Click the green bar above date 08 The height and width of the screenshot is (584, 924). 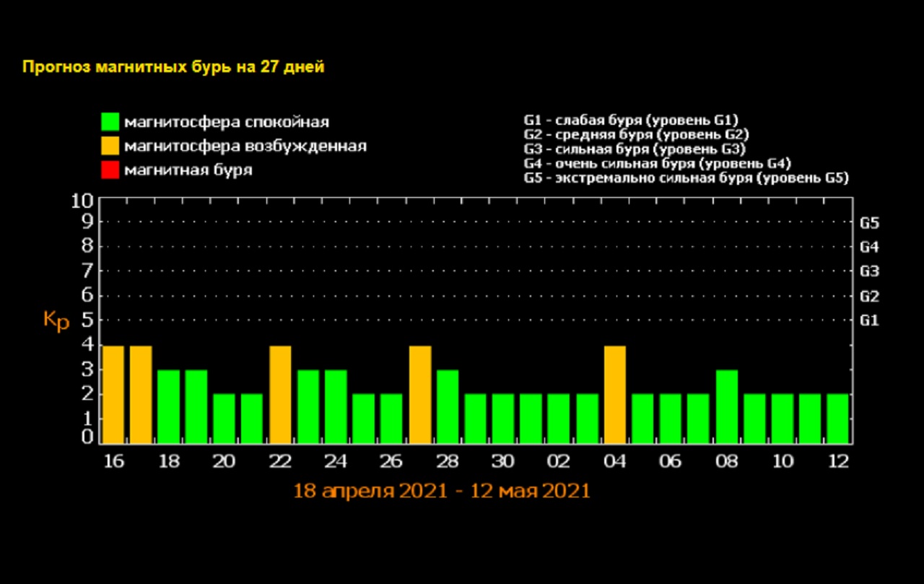(x=726, y=406)
